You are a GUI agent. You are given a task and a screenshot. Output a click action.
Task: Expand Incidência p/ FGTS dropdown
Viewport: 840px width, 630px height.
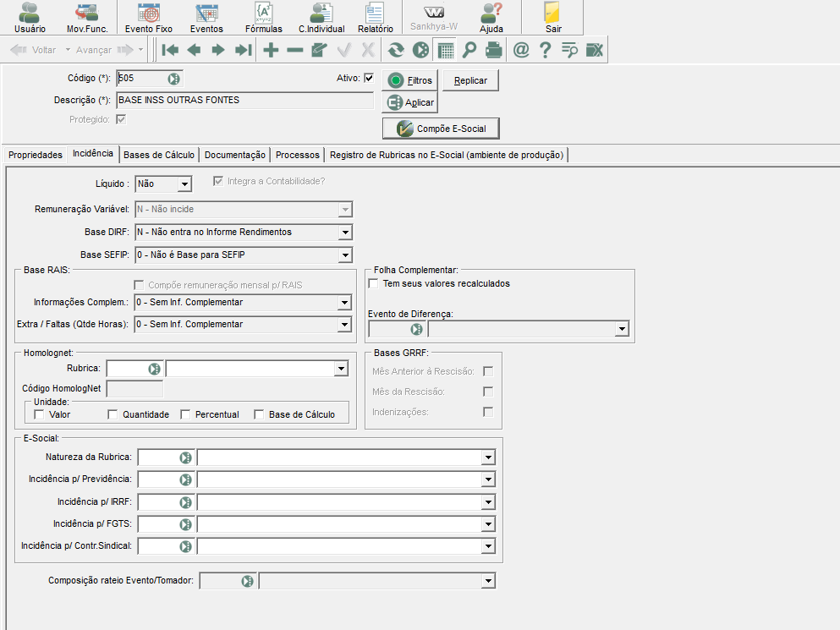[x=488, y=524]
